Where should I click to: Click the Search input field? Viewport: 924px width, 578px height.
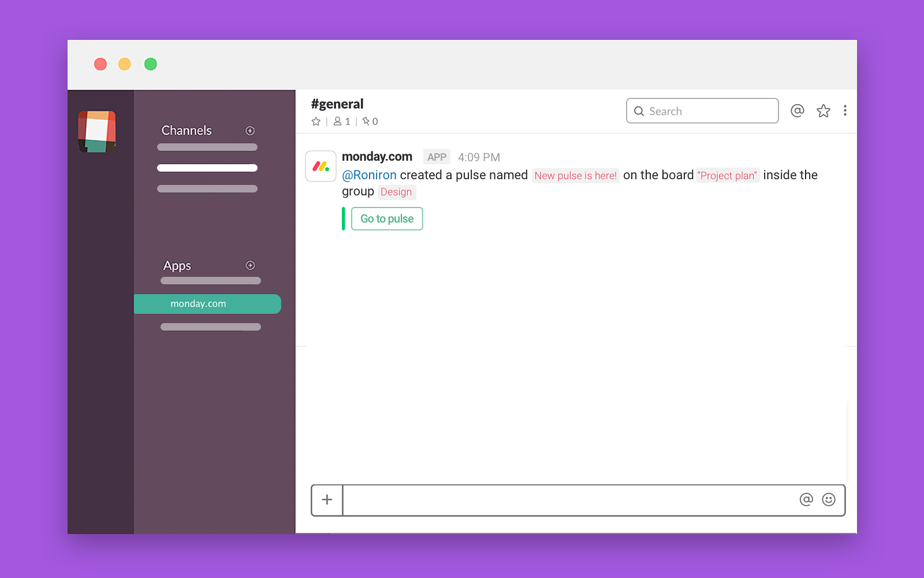[x=702, y=111]
